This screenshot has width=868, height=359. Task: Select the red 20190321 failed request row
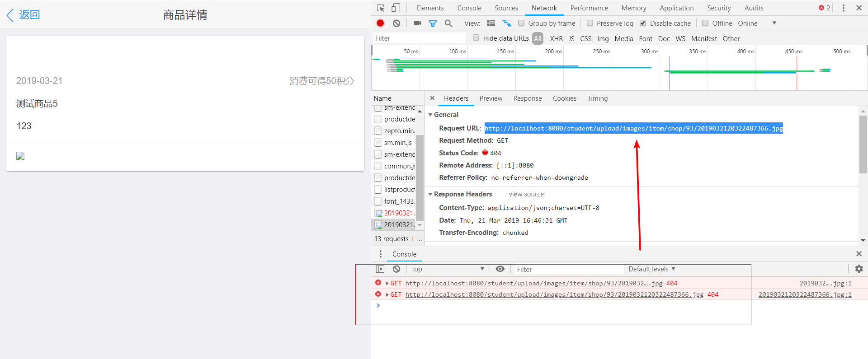pos(394,213)
